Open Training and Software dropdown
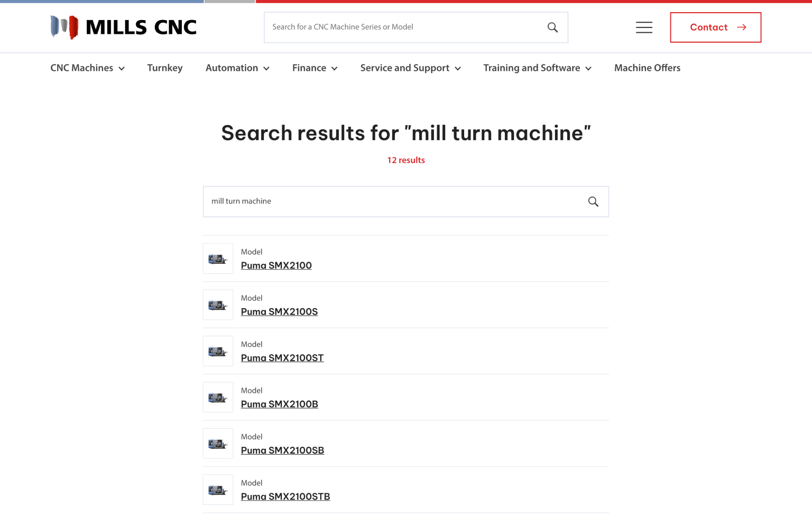The width and height of the screenshot is (812, 516). [x=537, y=68]
